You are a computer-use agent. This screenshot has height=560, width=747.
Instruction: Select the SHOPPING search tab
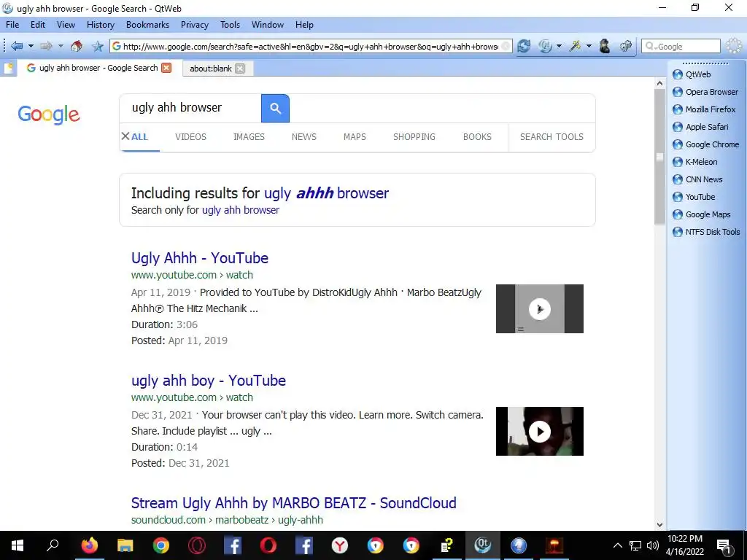click(x=414, y=136)
